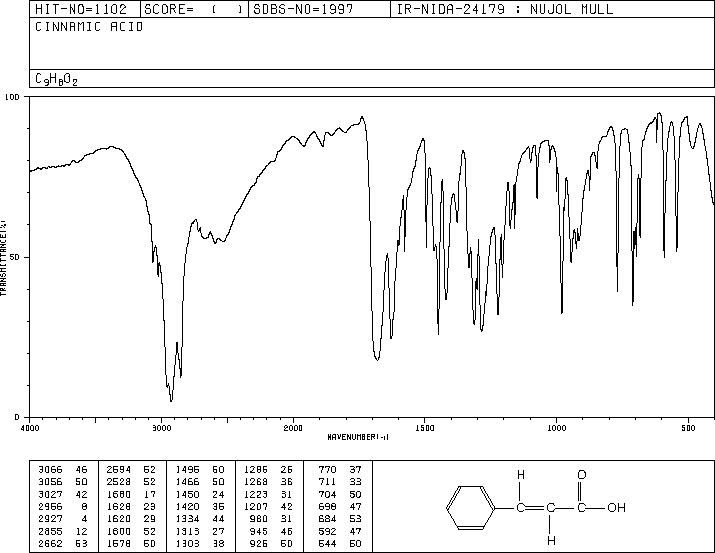Image resolution: width=715 pixels, height=553 pixels.
Task: Select peak table entry 2528
Action: pyautogui.click(x=119, y=481)
